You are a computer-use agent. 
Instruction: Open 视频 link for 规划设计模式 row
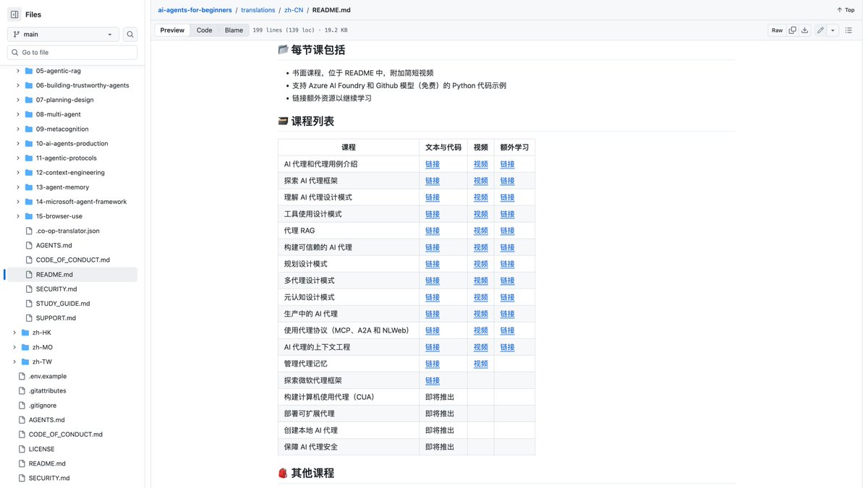coord(481,264)
